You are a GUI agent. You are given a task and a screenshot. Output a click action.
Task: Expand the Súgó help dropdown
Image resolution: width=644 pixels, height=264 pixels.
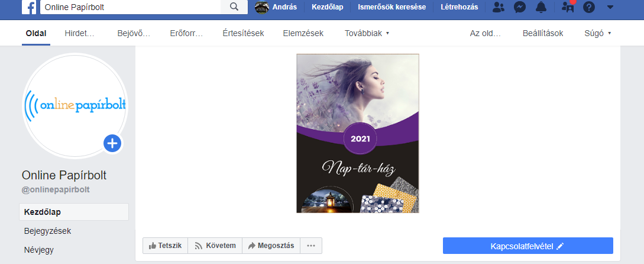598,33
